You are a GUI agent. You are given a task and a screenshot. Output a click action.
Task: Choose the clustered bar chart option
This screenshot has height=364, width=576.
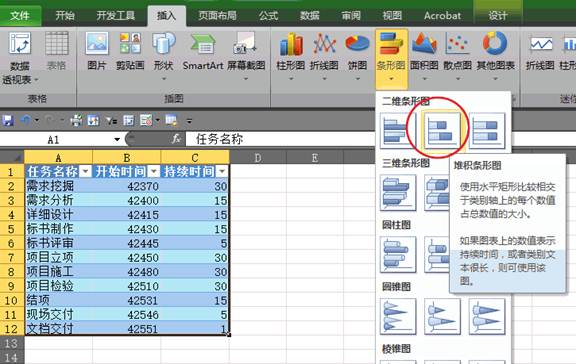[x=398, y=130]
